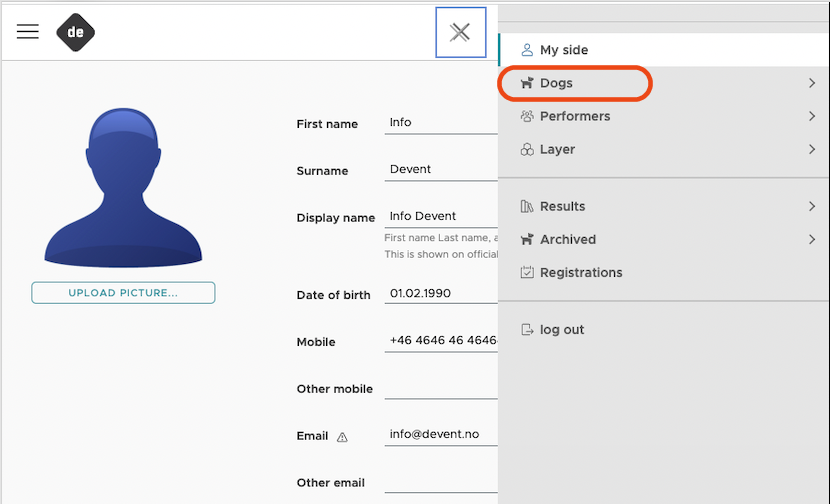Expand the Performers submenu chevron
The height and width of the screenshot is (504, 830).
pos(812,116)
